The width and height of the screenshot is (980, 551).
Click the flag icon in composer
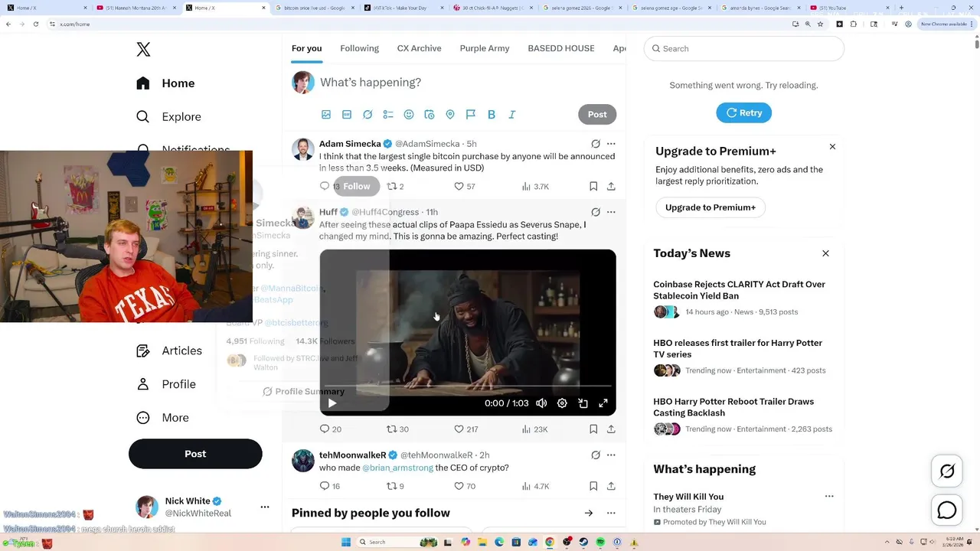[x=471, y=115]
